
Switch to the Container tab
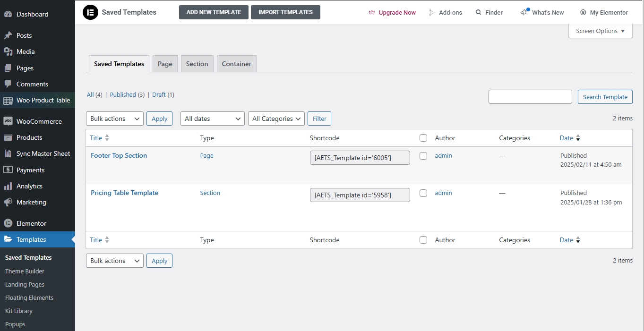coord(237,64)
